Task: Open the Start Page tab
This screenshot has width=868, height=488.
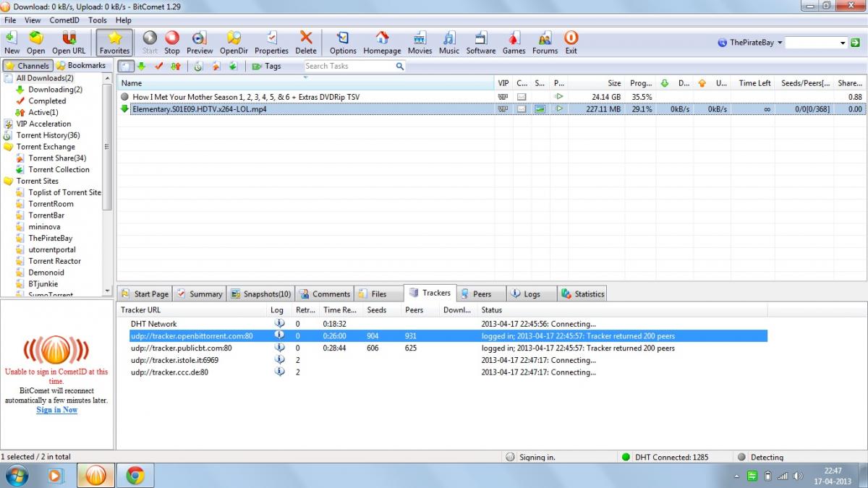Action: (x=145, y=294)
